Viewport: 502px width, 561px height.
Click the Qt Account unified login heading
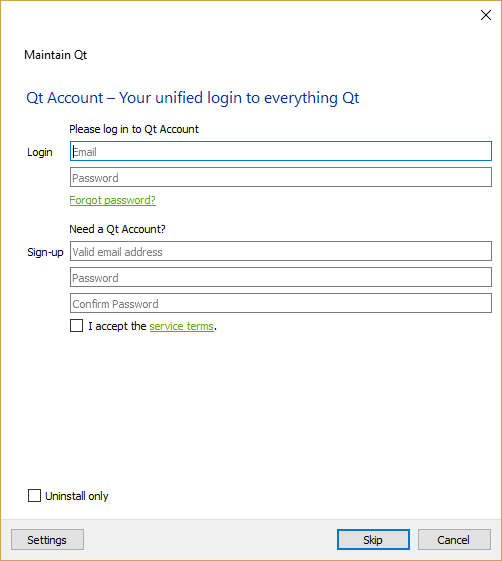[x=192, y=98]
